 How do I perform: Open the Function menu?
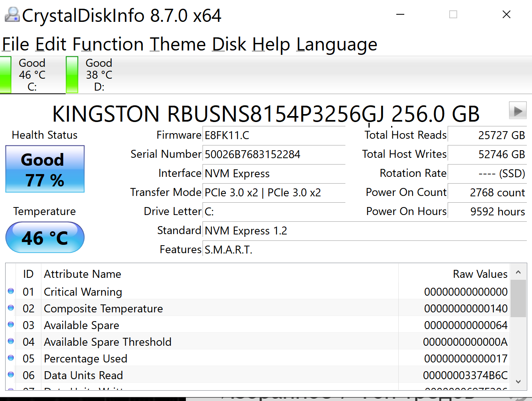tap(108, 44)
